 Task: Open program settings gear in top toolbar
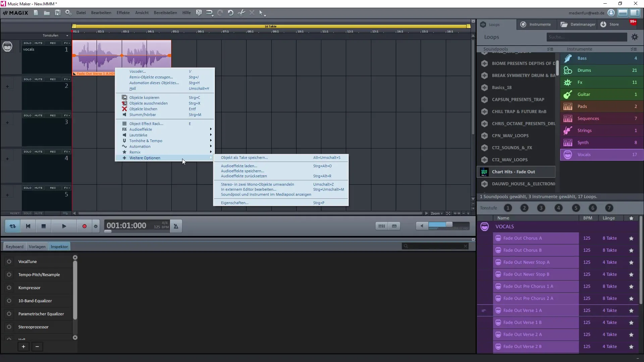[x=68, y=13]
